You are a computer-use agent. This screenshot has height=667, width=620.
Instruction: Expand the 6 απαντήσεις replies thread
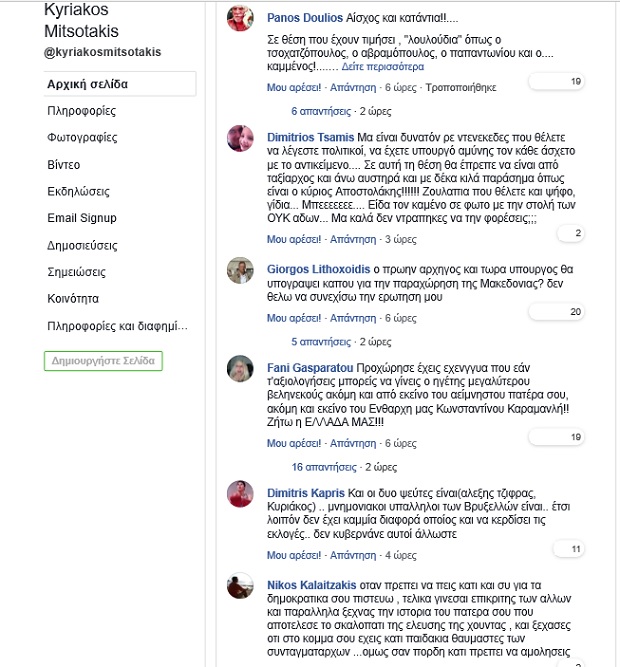pos(322,111)
